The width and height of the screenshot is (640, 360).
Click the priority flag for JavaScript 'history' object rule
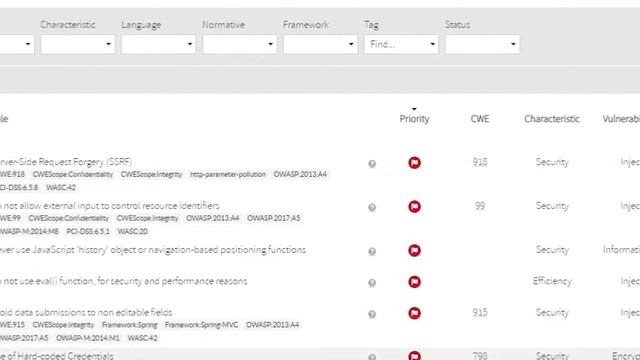point(414,250)
